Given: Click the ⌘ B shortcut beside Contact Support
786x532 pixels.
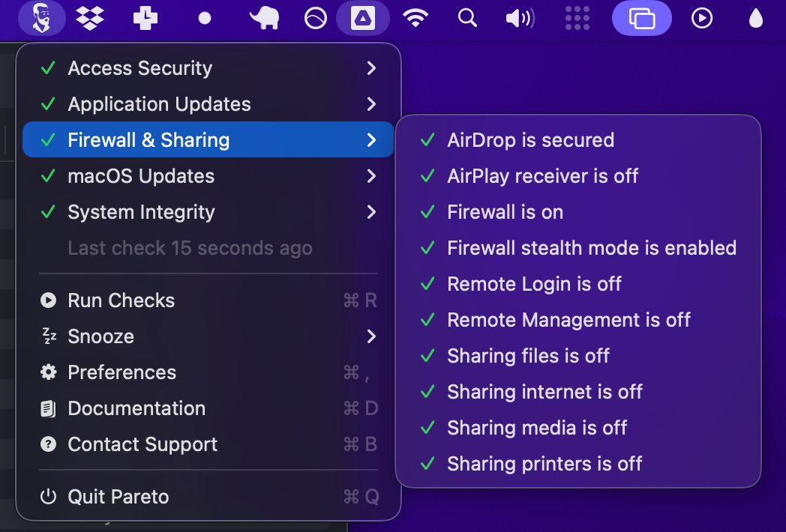Looking at the screenshot, I should tap(361, 444).
